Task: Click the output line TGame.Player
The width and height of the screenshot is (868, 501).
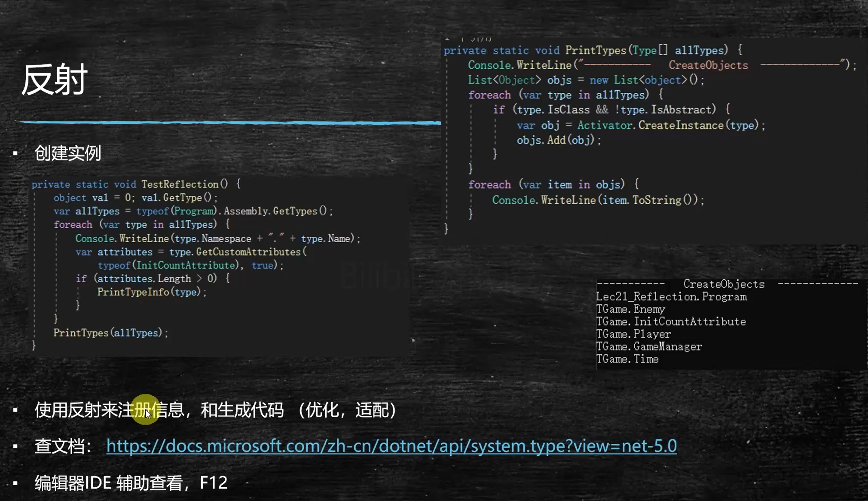Action: [x=633, y=334]
